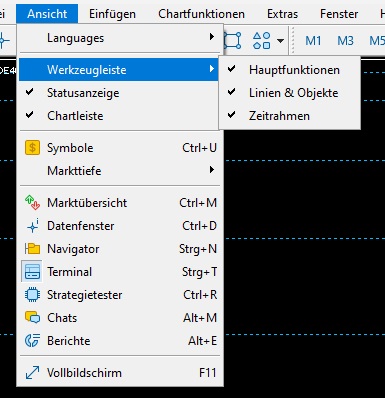Image resolution: width=385 pixels, height=398 pixels.
Task: Choose the Chats entry text
Action: point(62,318)
